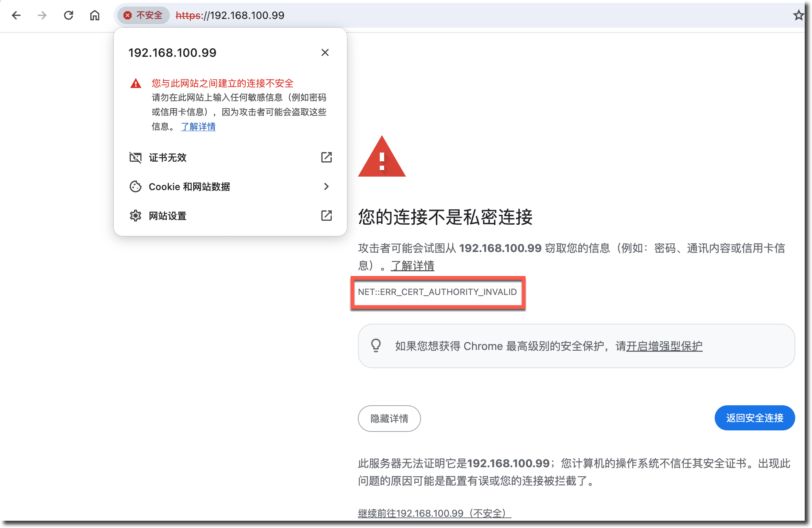Image resolution: width=812 pixels, height=528 pixels.
Task: Close the site info popup
Action: tap(325, 52)
